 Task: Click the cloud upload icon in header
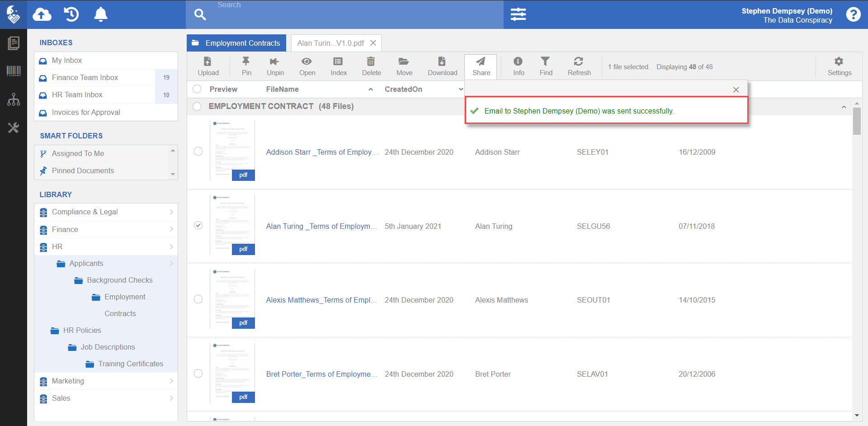coord(42,14)
